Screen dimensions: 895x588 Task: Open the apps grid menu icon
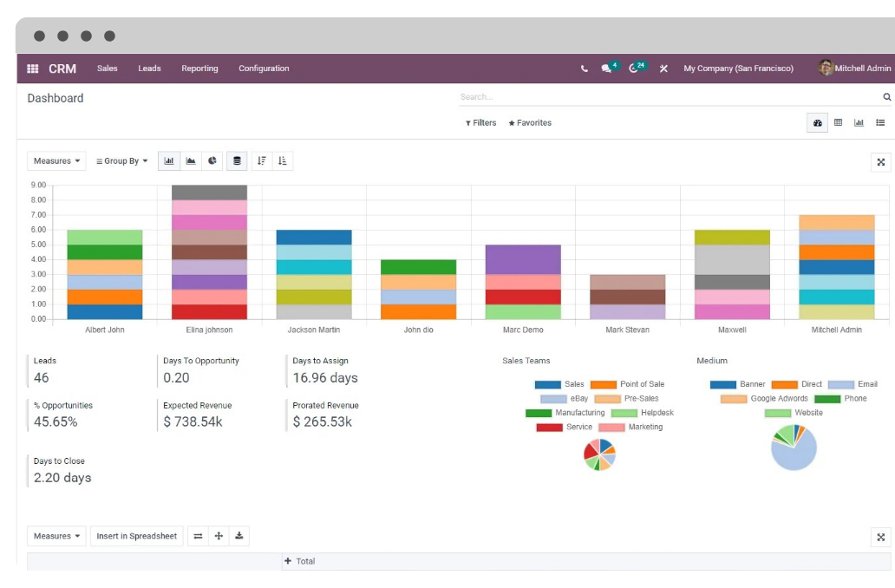tap(33, 69)
